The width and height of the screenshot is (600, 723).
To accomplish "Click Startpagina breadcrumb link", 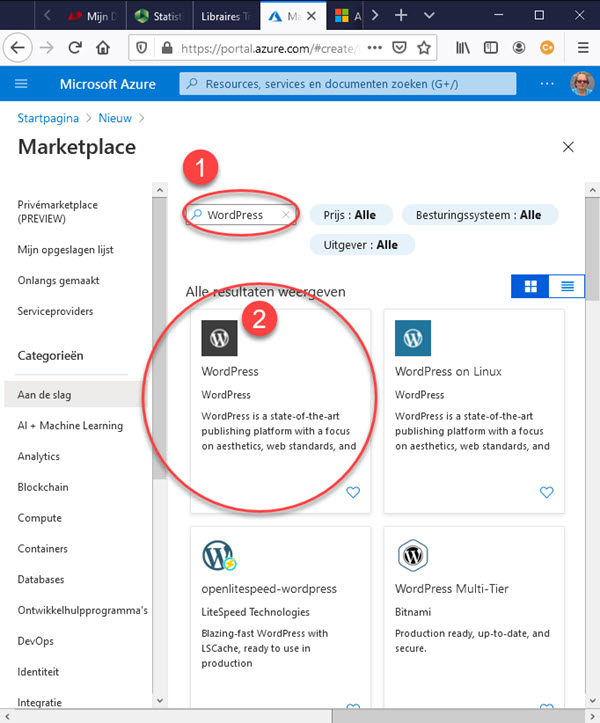I will tap(48, 118).
